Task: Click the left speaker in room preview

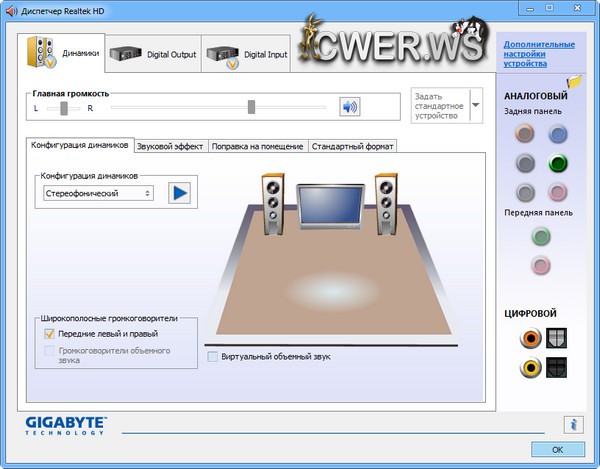Action: (x=273, y=205)
